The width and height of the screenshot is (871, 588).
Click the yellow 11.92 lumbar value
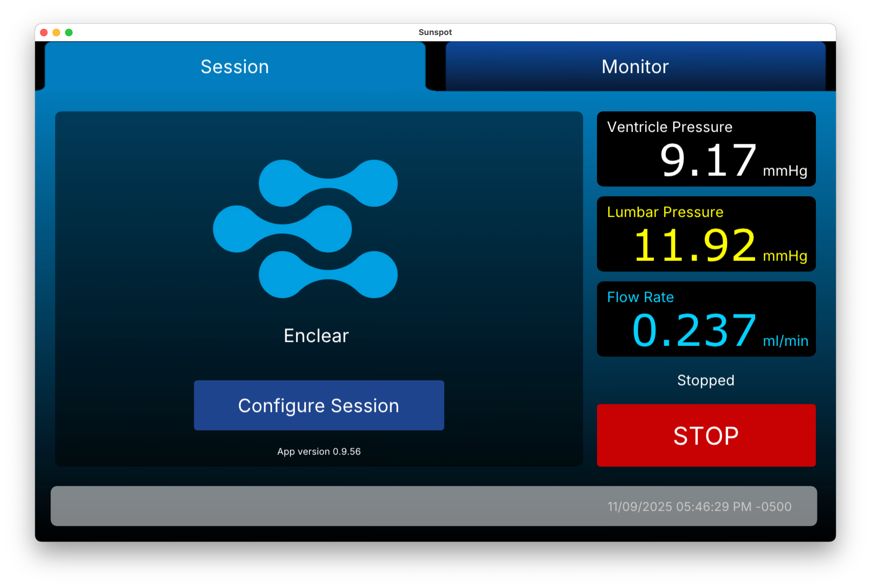coord(695,246)
